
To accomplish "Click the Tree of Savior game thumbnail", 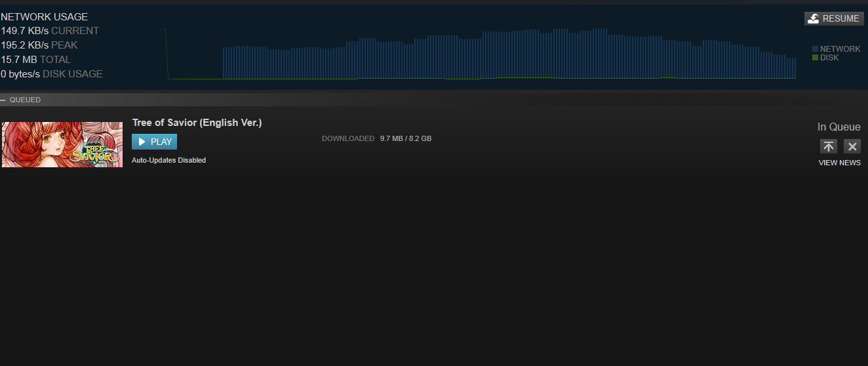I will [62, 144].
